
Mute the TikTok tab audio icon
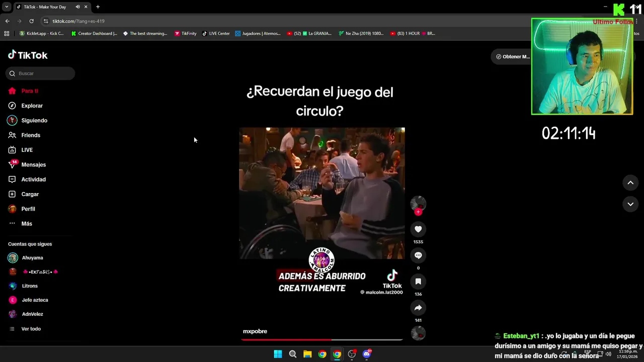point(77,7)
